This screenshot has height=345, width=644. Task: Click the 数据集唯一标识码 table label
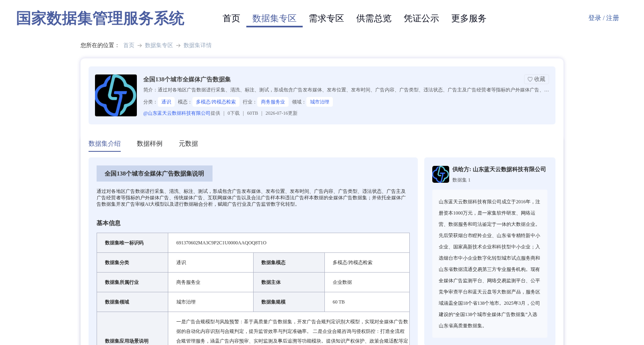pyautogui.click(x=124, y=243)
